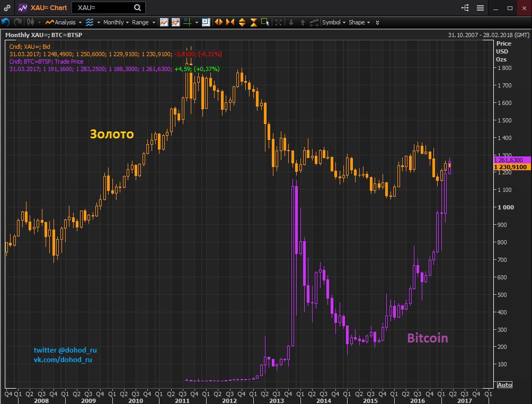Screen dimensions: 532x404
Task: Click the grey chart scroll icon
Action: coord(314,22)
